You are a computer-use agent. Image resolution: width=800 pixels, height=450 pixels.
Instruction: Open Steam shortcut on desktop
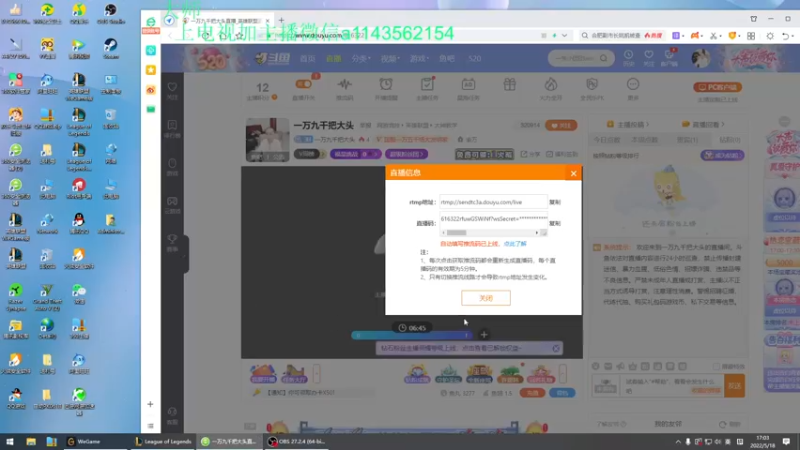click(x=110, y=48)
